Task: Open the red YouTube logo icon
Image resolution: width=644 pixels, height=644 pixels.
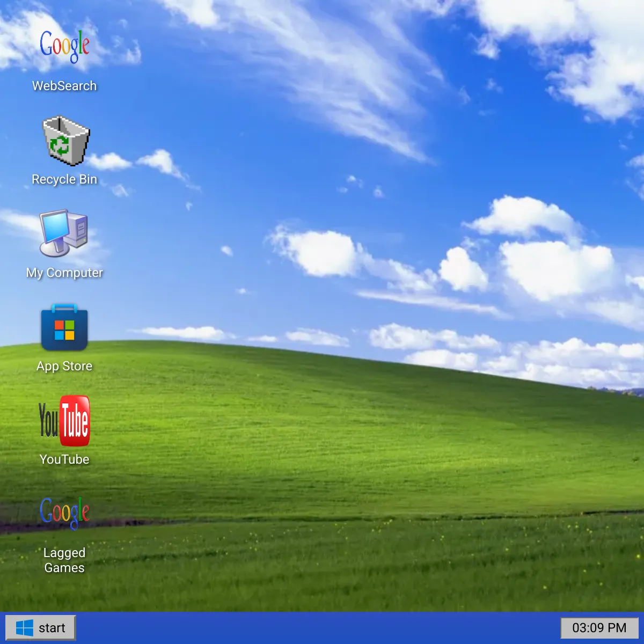Action: pos(64,421)
